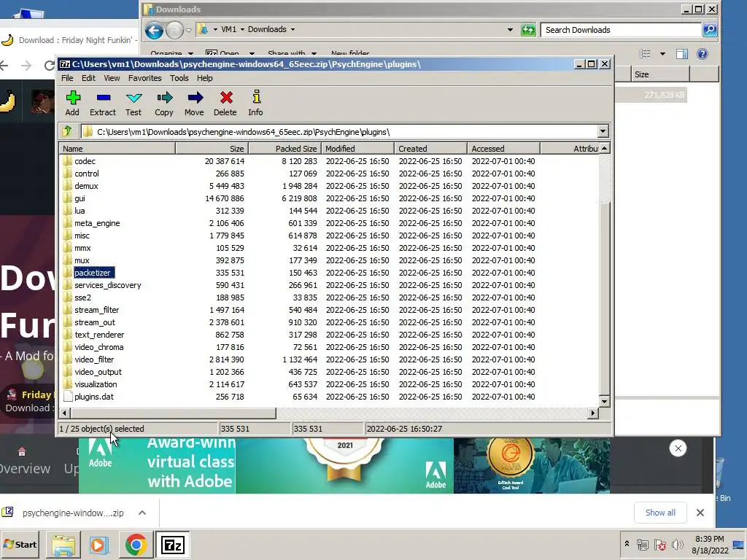Select the stream_filter folder
Image resolution: width=747 pixels, height=560 pixels.
pyautogui.click(x=97, y=310)
